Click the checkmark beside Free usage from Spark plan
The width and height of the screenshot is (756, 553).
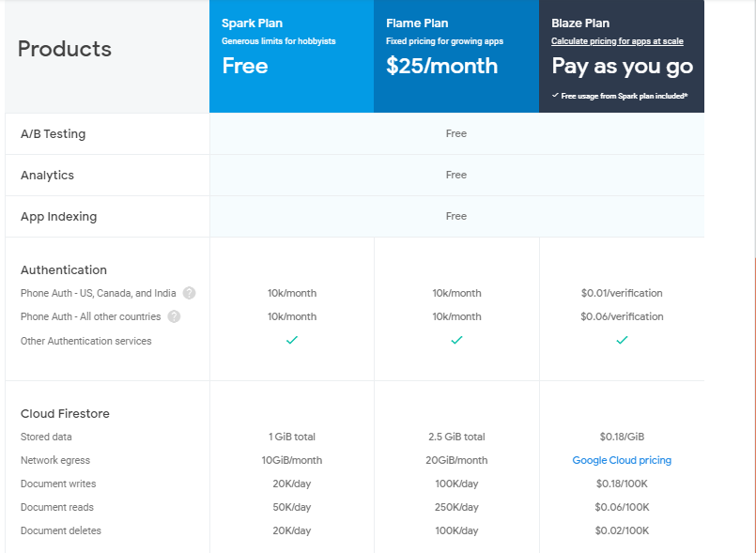[x=558, y=95]
